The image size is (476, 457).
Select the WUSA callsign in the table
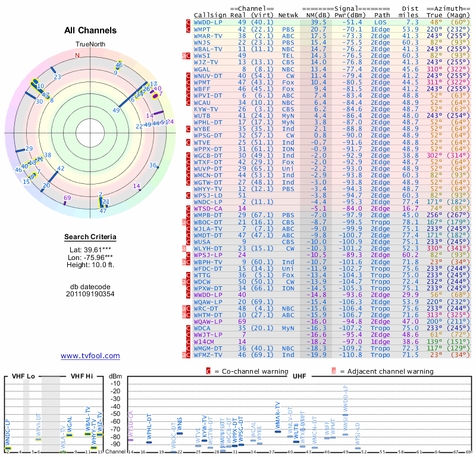202,242
